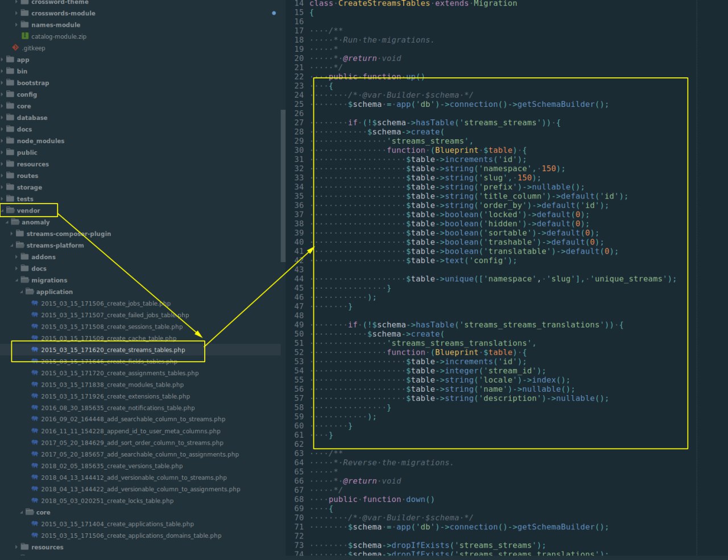Click PHP icon of create_sessions_table.php
Viewport: 728px width, 560px height.
point(35,326)
